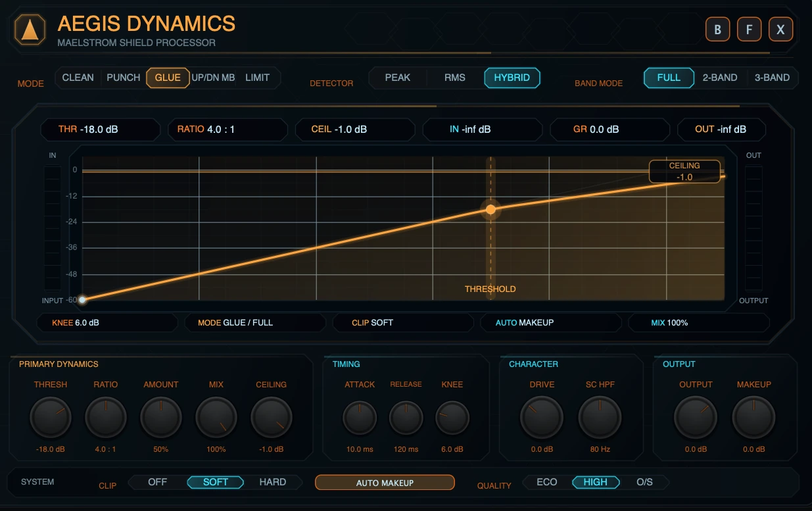Set clip to HARD
Image resolution: width=812 pixels, height=511 pixels.
coord(273,482)
